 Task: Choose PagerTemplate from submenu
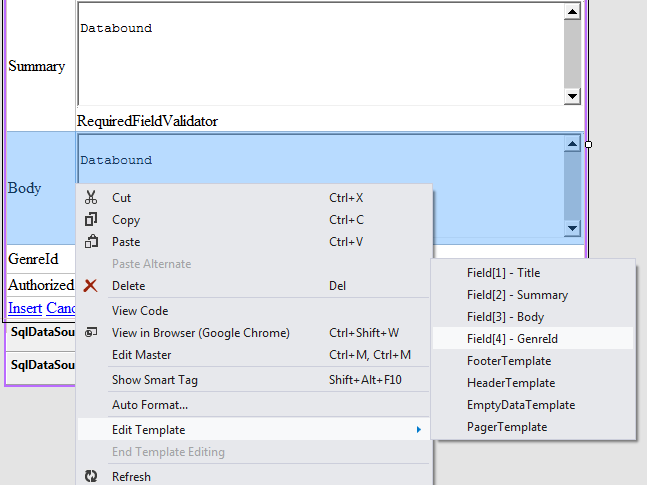coord(506,427)
